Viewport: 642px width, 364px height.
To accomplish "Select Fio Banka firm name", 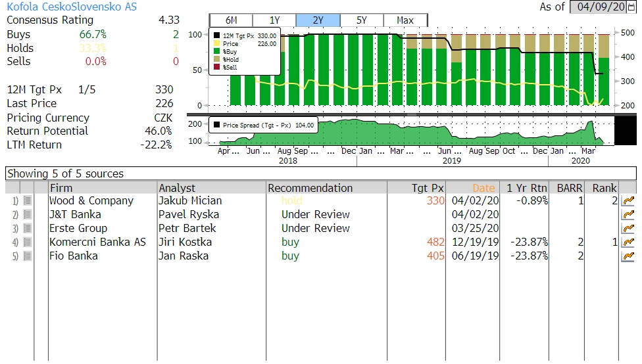I will (x=73, y=256).
